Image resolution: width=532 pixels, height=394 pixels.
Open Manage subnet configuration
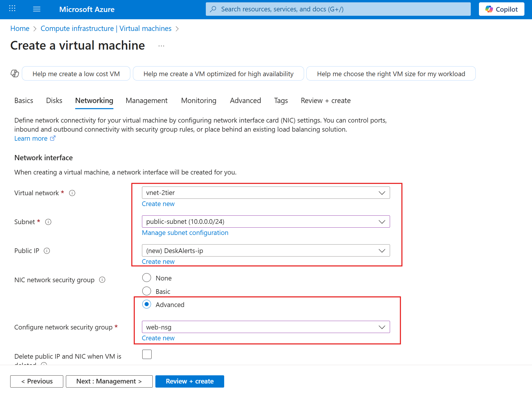[x=185, y=233]
